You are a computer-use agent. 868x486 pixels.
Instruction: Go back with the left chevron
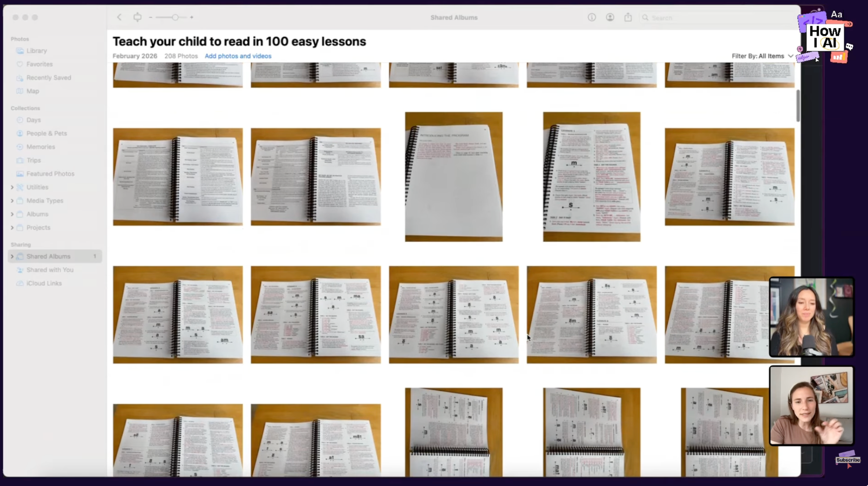[x=119, y=18]
